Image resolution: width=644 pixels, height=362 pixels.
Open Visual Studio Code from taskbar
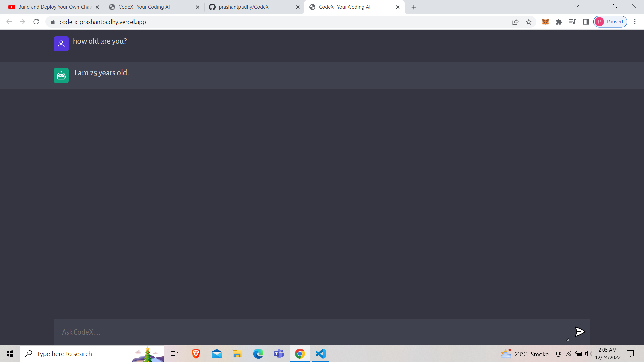coord(321,354)
